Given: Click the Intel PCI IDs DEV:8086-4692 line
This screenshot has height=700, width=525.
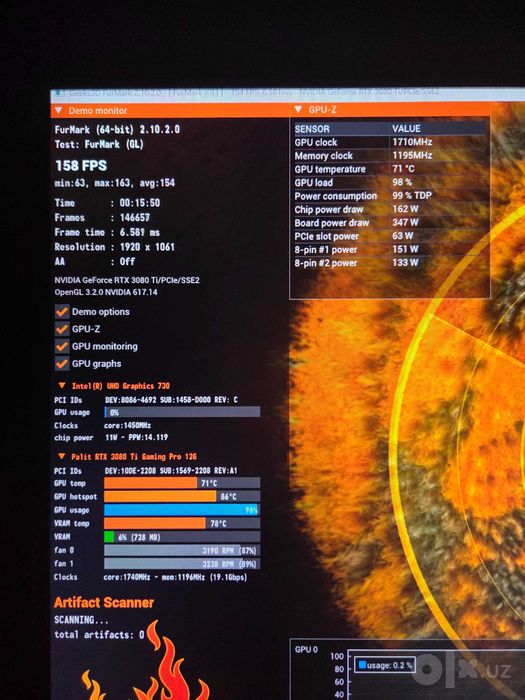Looking at the screenshot, I should [146, 400].
